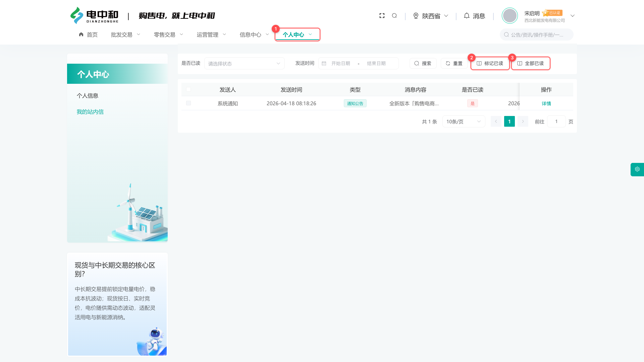Click the 重置 button
The height and width of the screenshot is (362, 644).
tap(454, 63)
